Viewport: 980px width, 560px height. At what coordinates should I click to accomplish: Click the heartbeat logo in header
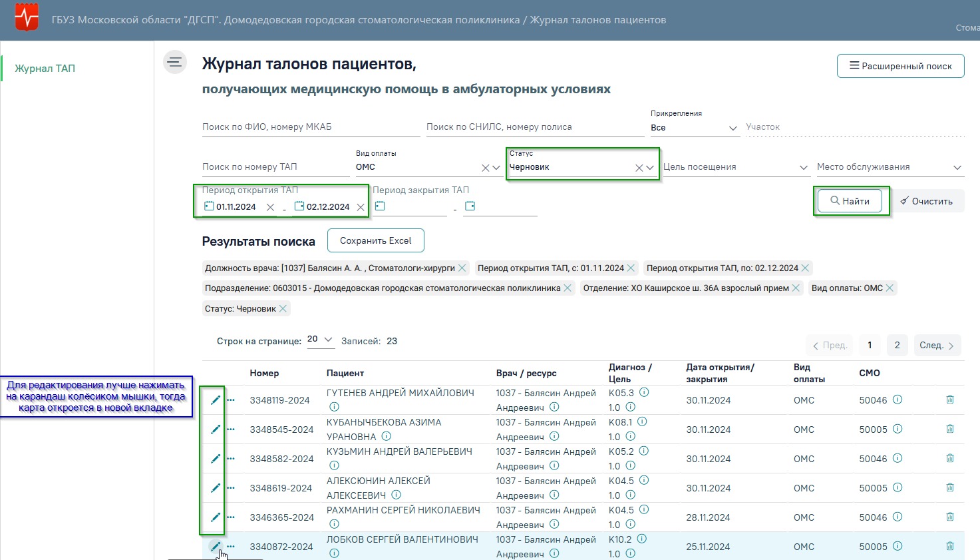click(27, 18)
